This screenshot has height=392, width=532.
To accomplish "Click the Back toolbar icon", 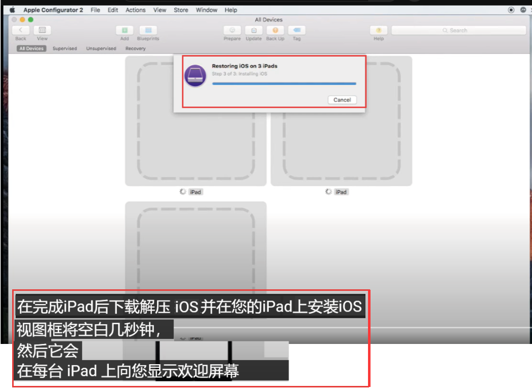I will coord(21,30).
